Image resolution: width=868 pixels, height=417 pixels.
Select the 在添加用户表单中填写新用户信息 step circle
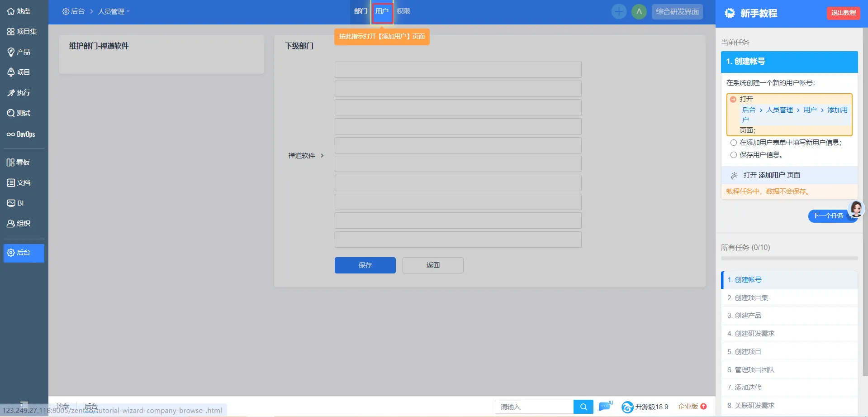[x=734, y=143]
